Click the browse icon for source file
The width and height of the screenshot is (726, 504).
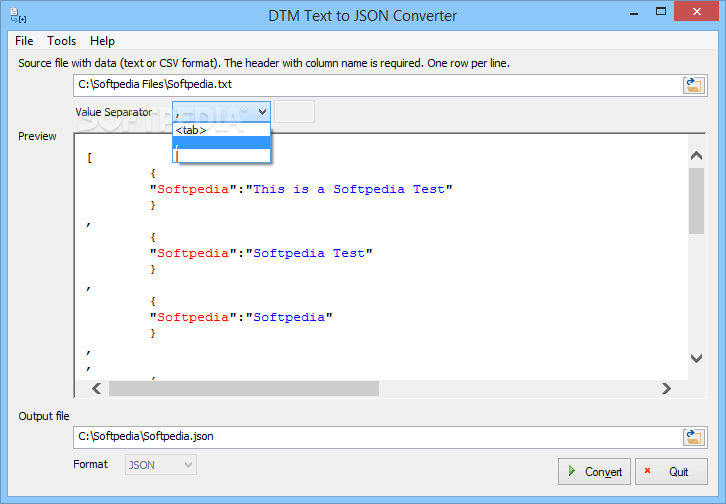(x=693, y=85)
